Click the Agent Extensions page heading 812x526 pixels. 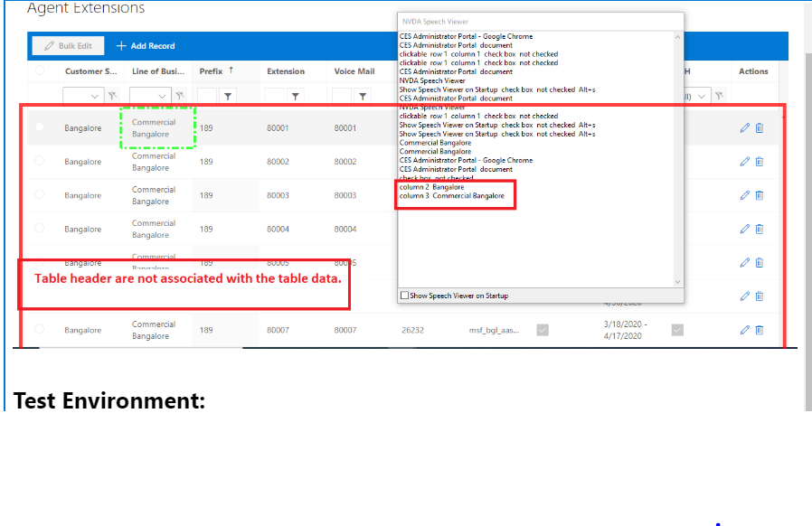86,7
